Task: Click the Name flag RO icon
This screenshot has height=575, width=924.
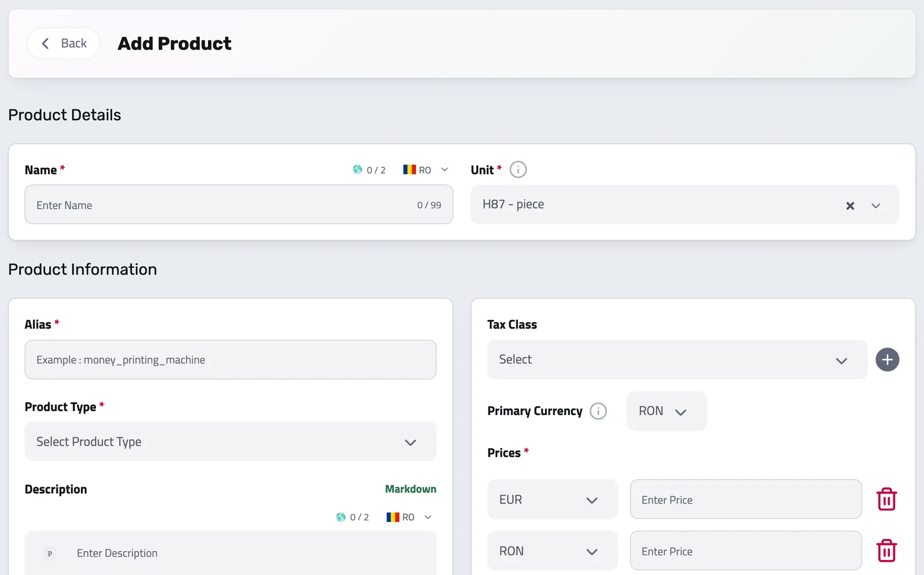Action: click(409, 170)
